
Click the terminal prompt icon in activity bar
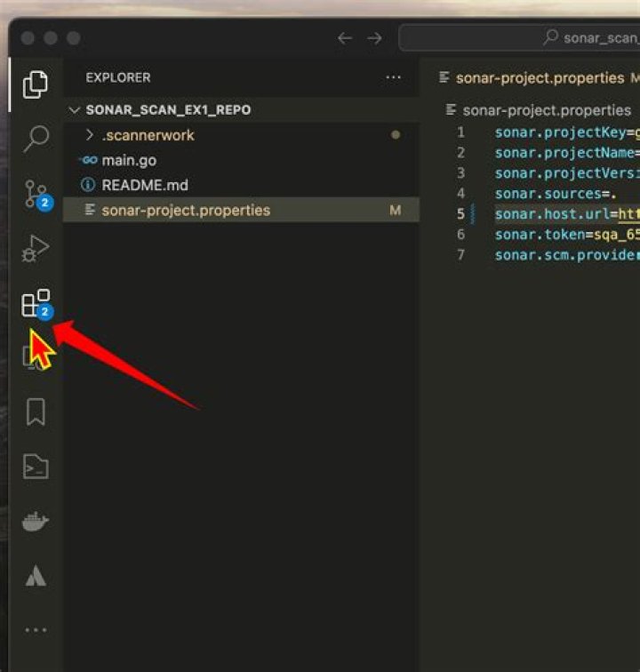coord(36,467)
